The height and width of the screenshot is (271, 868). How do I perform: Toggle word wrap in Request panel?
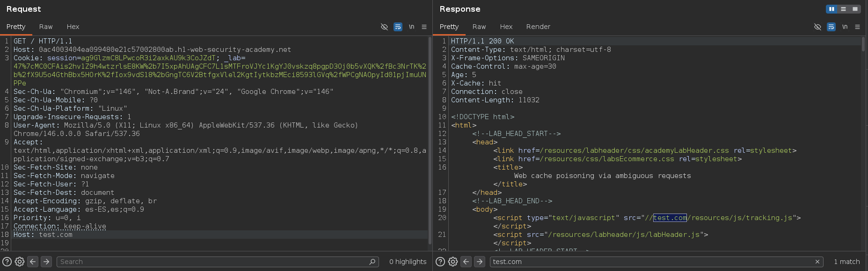click(x=398, y=27)
